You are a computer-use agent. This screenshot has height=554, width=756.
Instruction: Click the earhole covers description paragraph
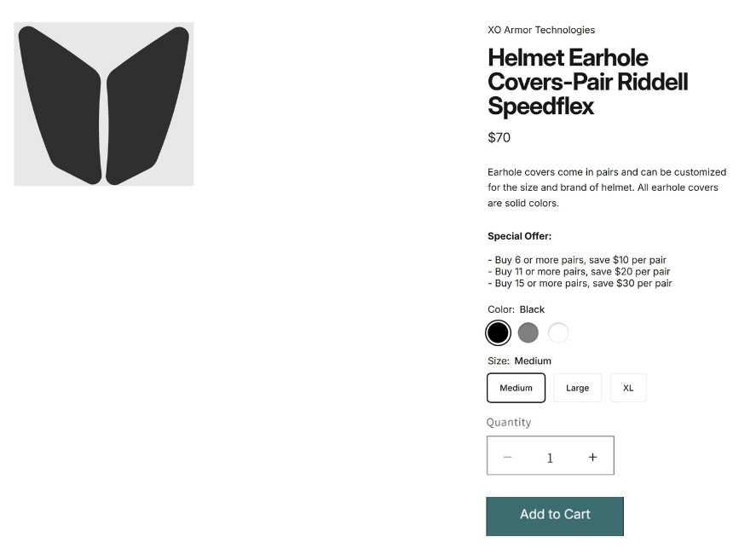(x=607, y=188)
